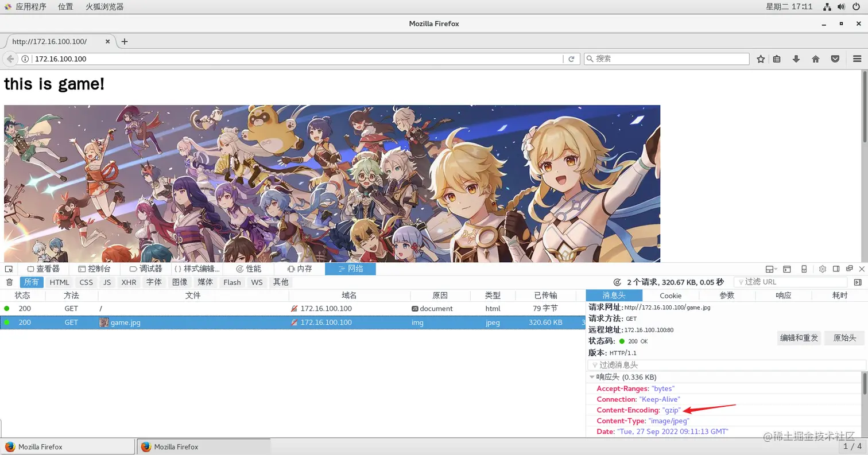Activate the element picker icon in devtools
Screen dimensions: 868x455
[9, 269]
